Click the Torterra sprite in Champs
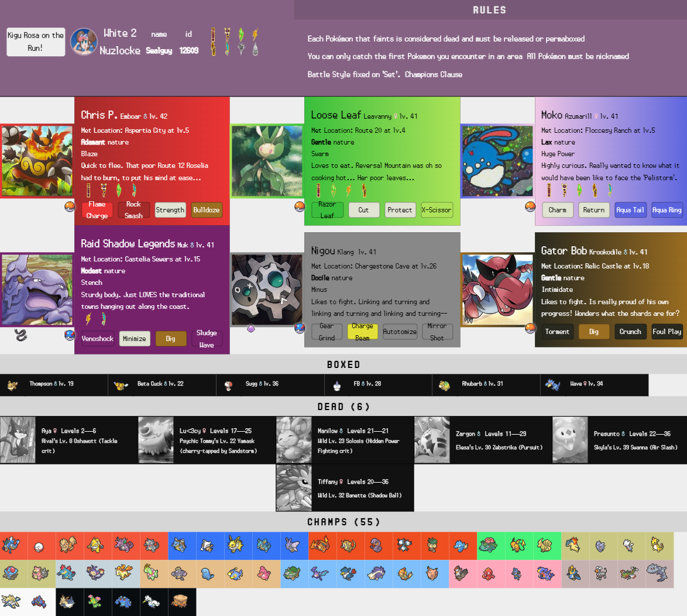Screen dimensions: 687x616 click(292, 573)
